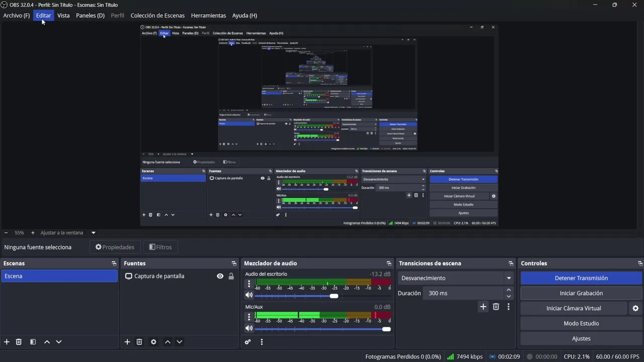Increase Duración with up stepper arrow
Image resolution: width=644 pixels, height=362 pixels.
[509, 290]
